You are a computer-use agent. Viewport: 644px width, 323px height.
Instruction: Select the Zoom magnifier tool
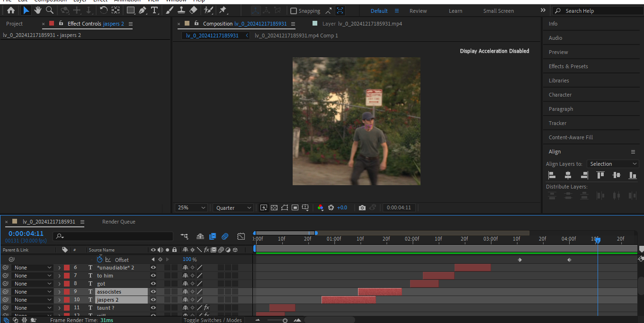pyautogui.click(x=49, y=10)
